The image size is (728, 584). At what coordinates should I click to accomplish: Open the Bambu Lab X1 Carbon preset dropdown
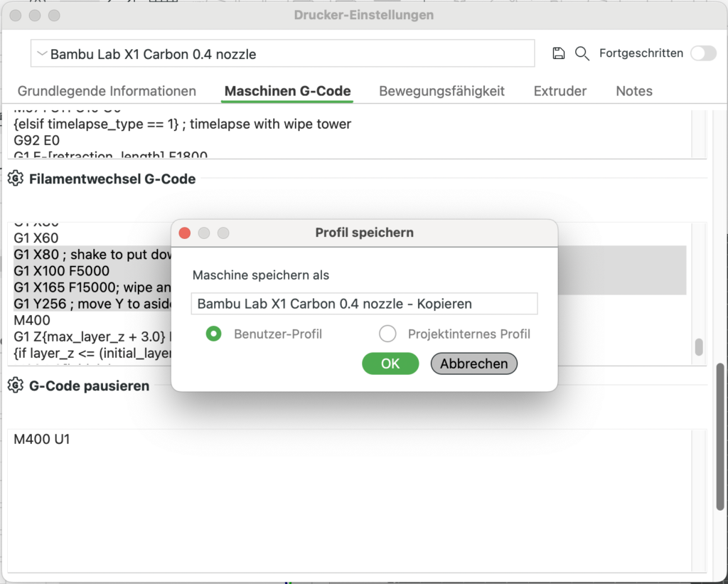tap(283, 53)
